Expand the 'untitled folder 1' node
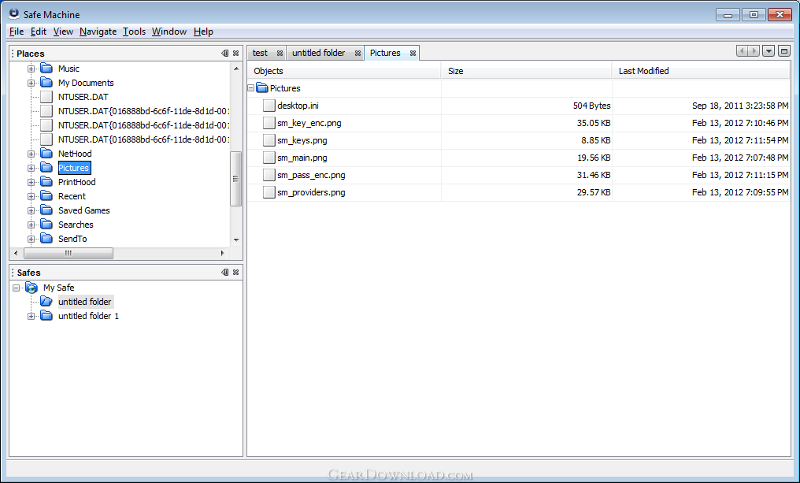This screenshot has width=800, height=483. click(31, 316)
